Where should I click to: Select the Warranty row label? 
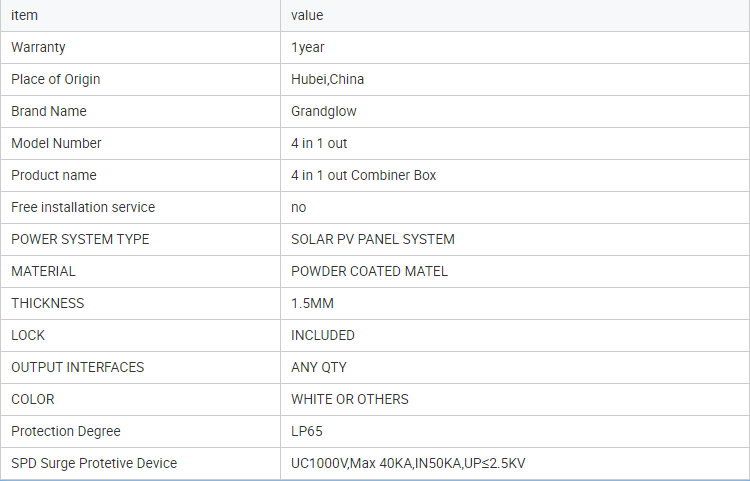pyautogui.click(x=38, y=47)
